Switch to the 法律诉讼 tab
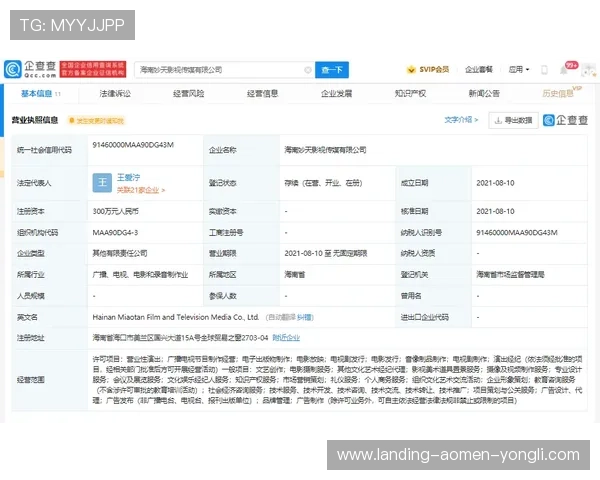Screen dimensions: 600x480 [x=115, y=93]
